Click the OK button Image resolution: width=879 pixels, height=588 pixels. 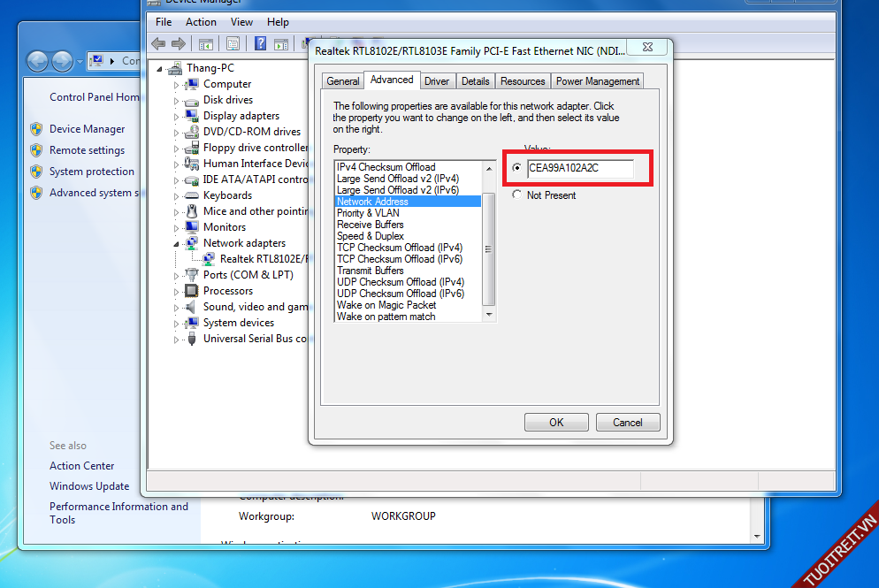point(556,422)
